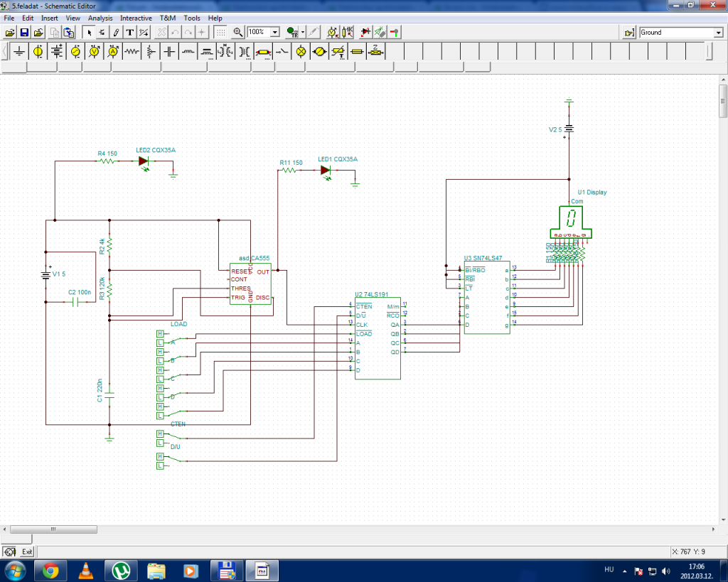Image resolution: width=728 pixels, height=582 pixels.
Task: Click the Undo toolbar icon
Action: (175, 33)
